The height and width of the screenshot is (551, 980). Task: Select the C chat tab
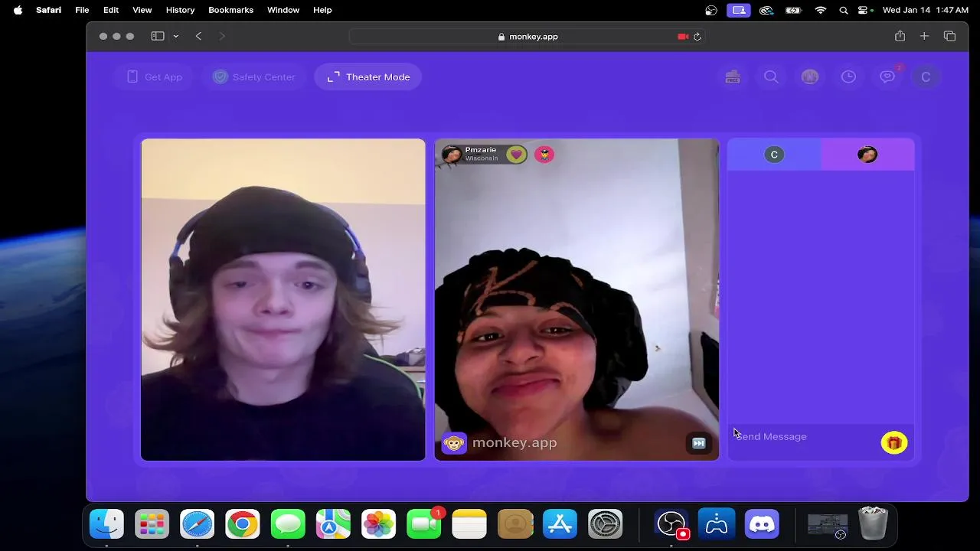coord(774,155)
